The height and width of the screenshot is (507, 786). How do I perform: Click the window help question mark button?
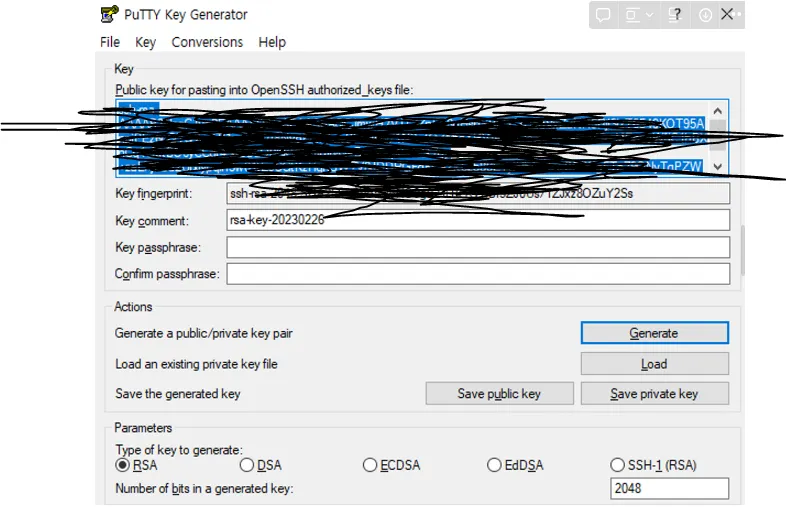(x=676, y=15)
